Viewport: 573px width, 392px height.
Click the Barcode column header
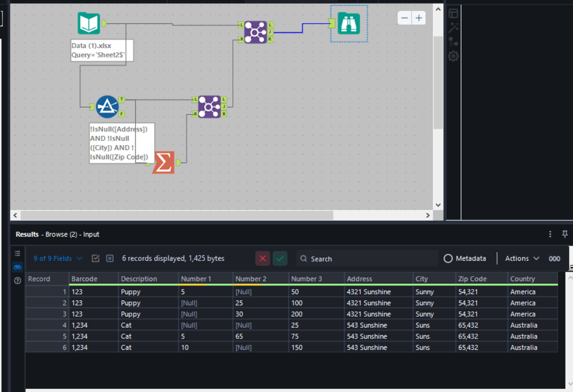click(93, 279)
